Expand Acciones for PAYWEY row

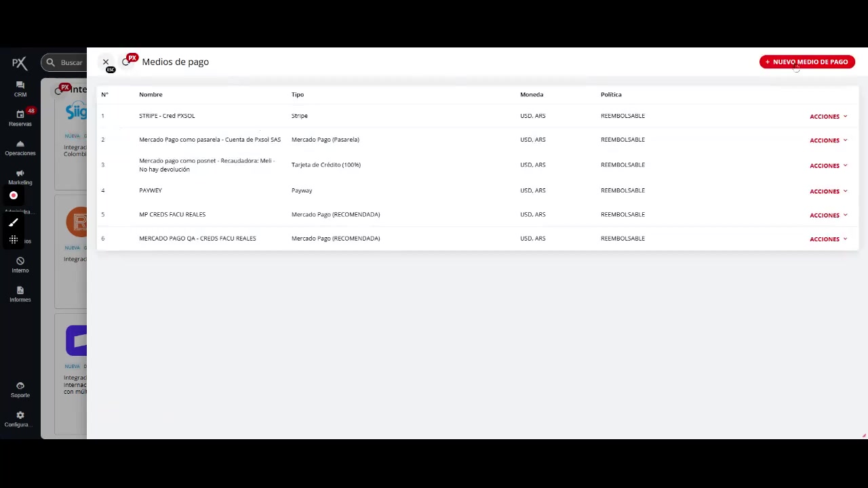click(x=828, y=191)
